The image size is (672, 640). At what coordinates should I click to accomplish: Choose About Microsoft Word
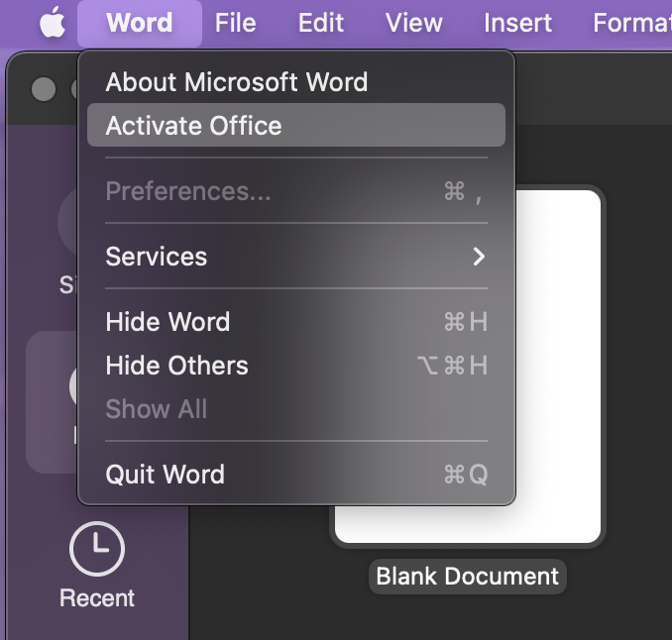[236, 82]
